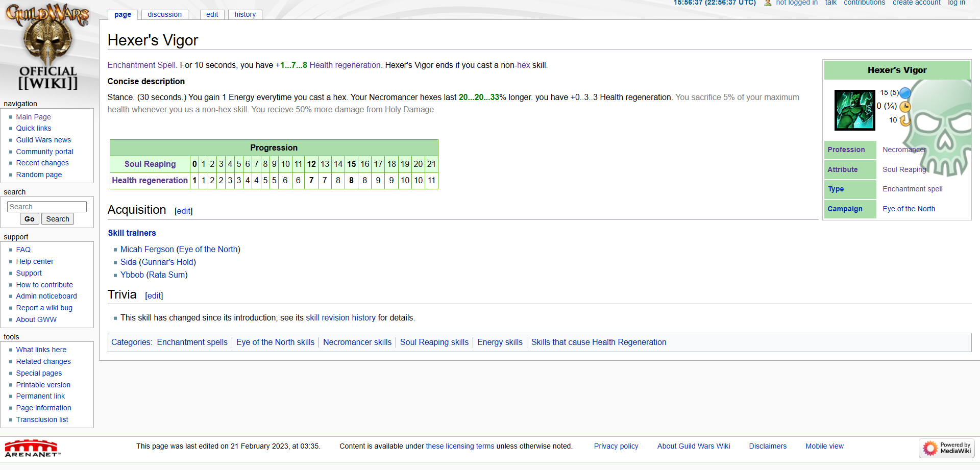
Task: Click the Enchantment Spell link in description
Action: (142, 65)
